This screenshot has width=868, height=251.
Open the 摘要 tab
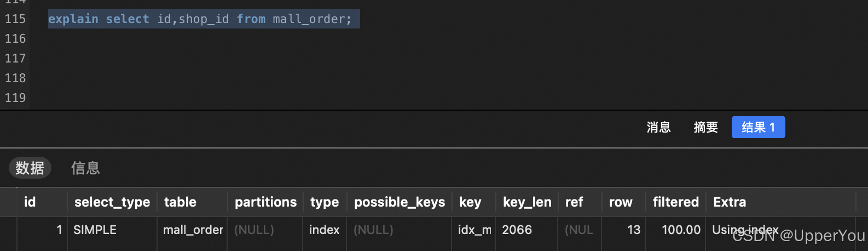coord(705,127)
